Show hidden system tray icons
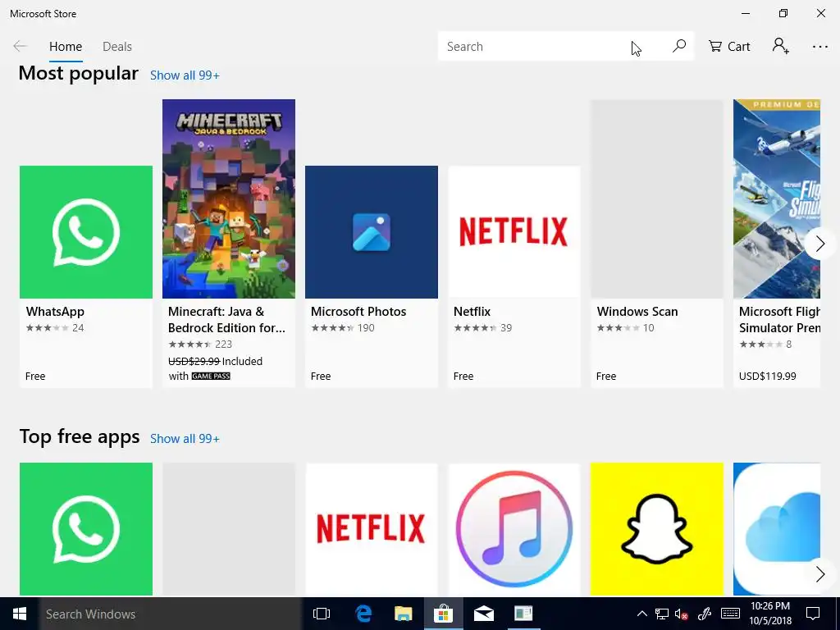Image resolution: width=840 pixels, height=630 pixels. tap(641, 614)
